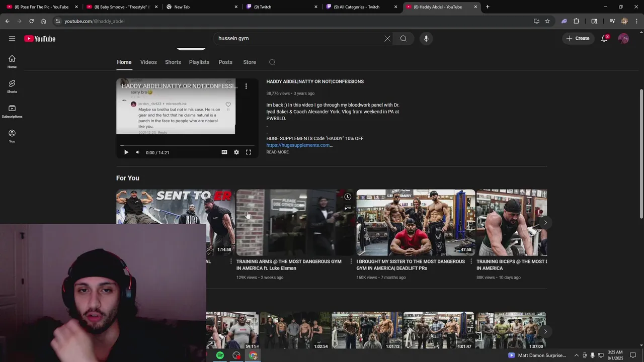Open options for TRAINING ARMS video
The height and width of the screenshot is (362, 644).
(351, 261)
